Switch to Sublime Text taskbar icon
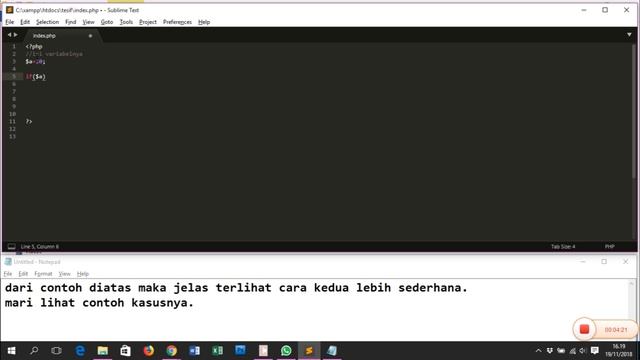The width and height of the screenshot is (640, 360). 309,351
